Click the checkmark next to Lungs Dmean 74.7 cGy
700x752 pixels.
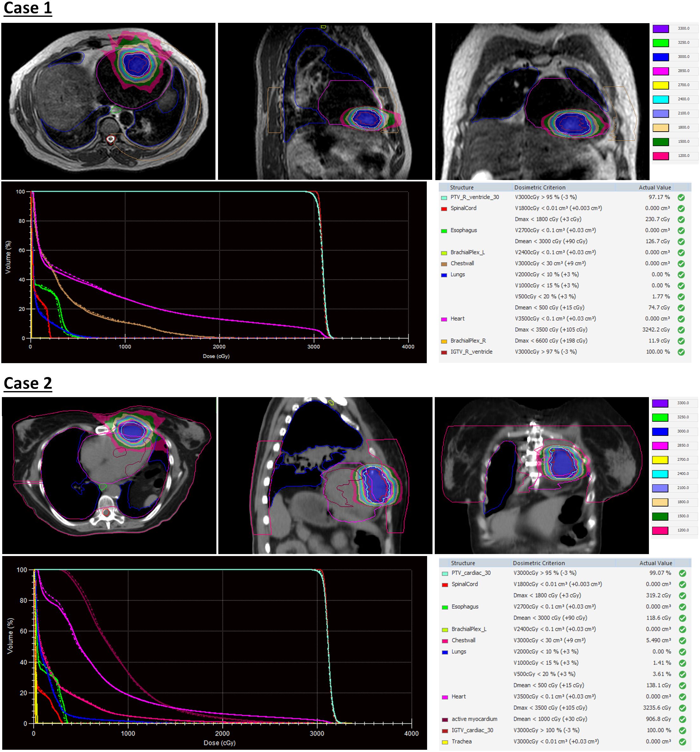tap(681, 308)
